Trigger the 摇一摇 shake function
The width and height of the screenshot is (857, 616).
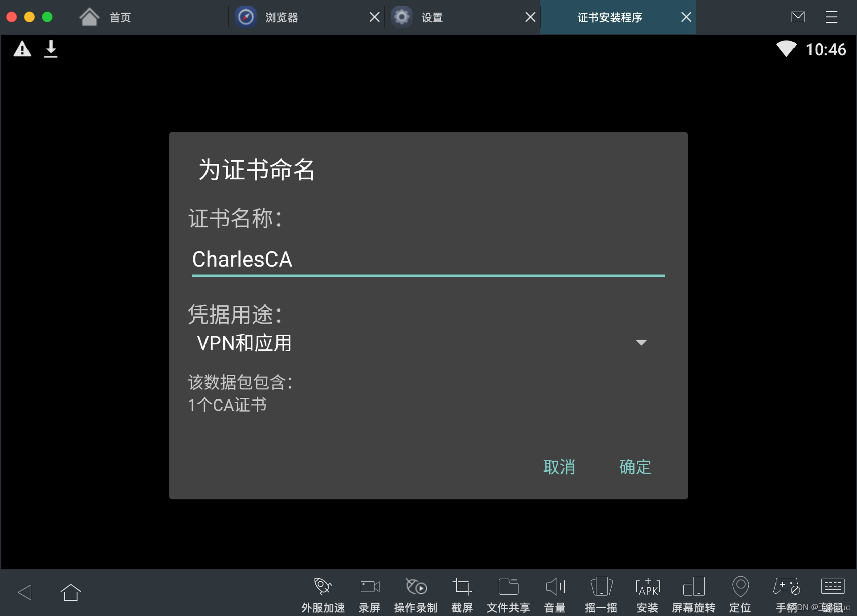601,587
